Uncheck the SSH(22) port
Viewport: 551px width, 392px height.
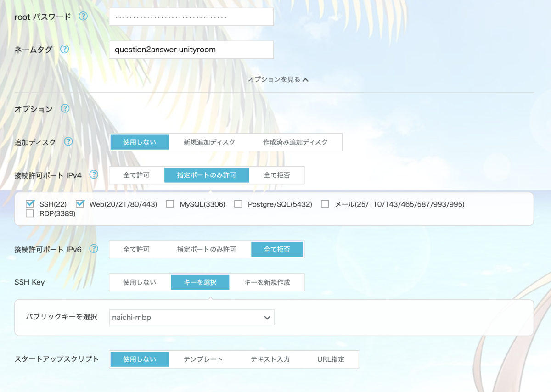pyautogui.click(x=30, y=204)
